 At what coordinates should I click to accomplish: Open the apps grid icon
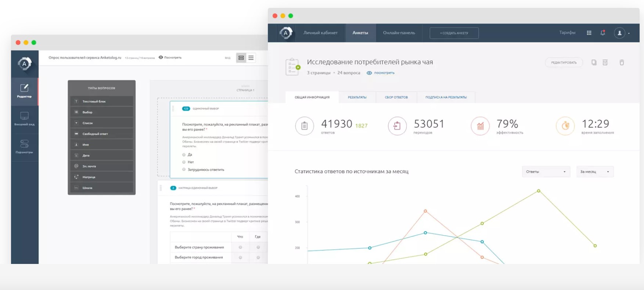click(589, 33)
